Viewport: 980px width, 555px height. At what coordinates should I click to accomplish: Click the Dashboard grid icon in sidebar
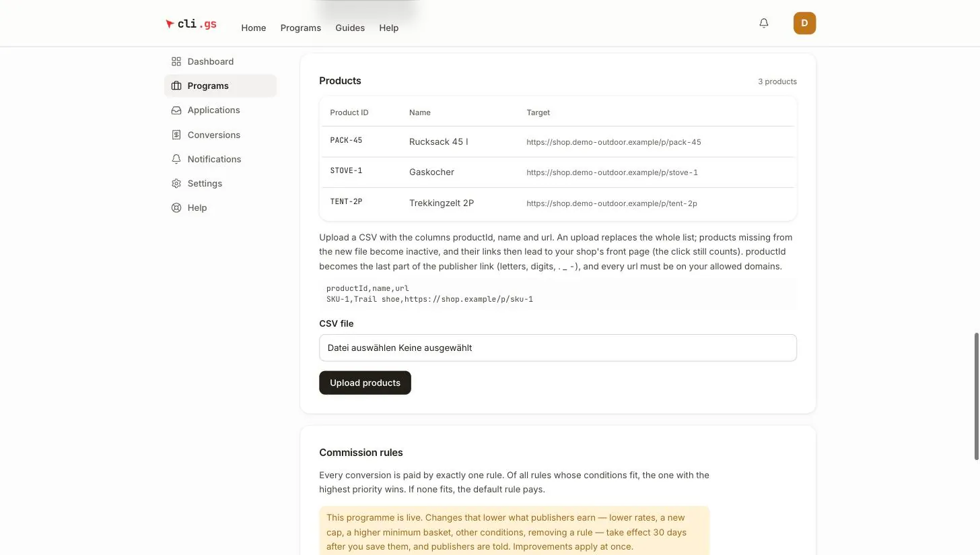pyautogui.click(x=176, y=61)
